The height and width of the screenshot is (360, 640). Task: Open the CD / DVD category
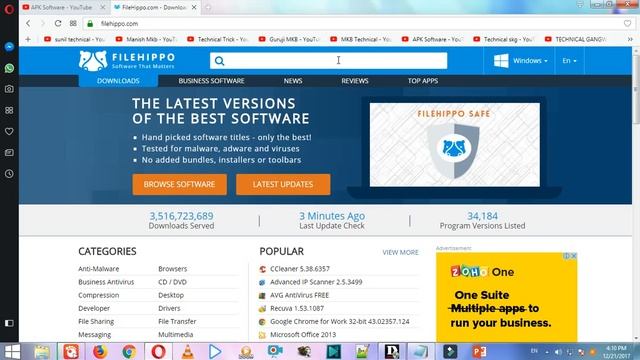[173, 282]
